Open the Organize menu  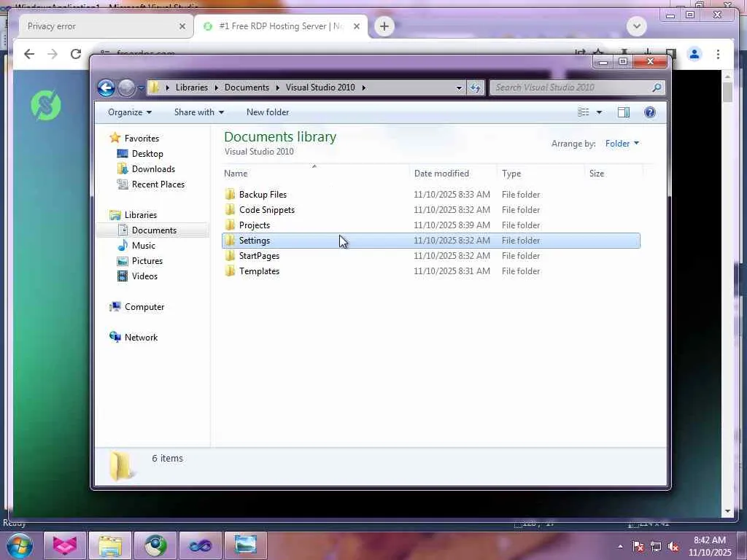(130, 112)
